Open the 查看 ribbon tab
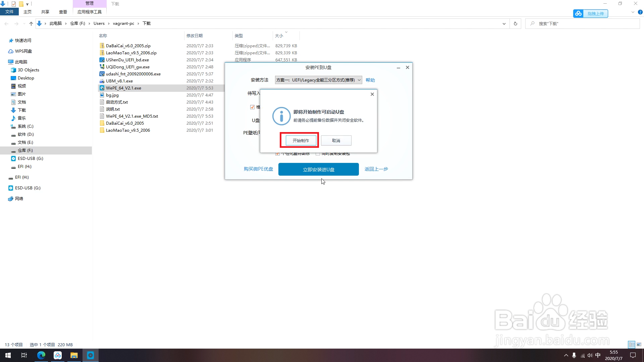 (x=63, y=12)
